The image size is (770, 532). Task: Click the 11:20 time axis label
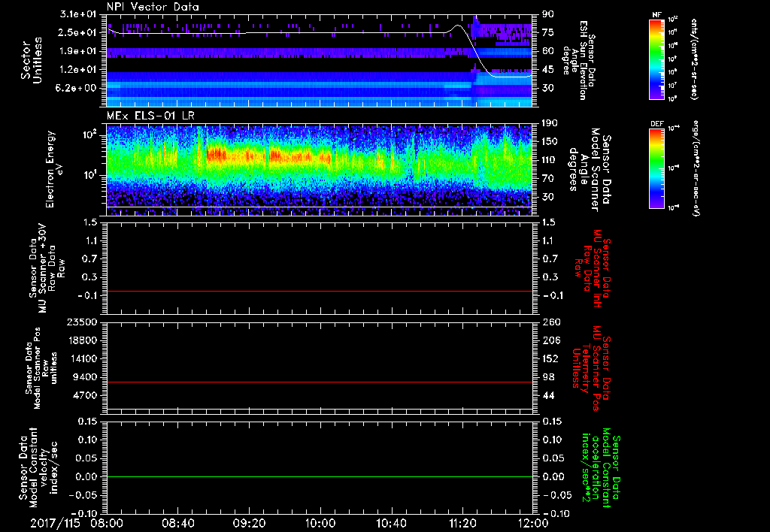pyautogui.click(x=462, y=523)
